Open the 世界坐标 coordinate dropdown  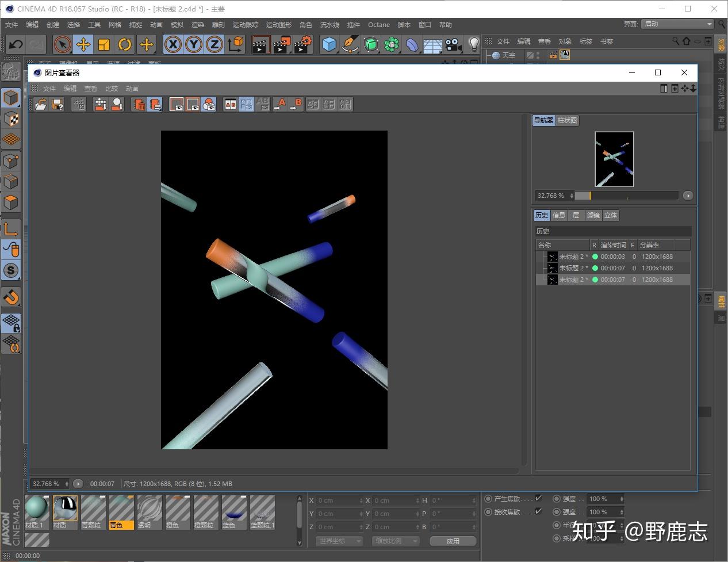pyautogui.click(x=339, y=541)
